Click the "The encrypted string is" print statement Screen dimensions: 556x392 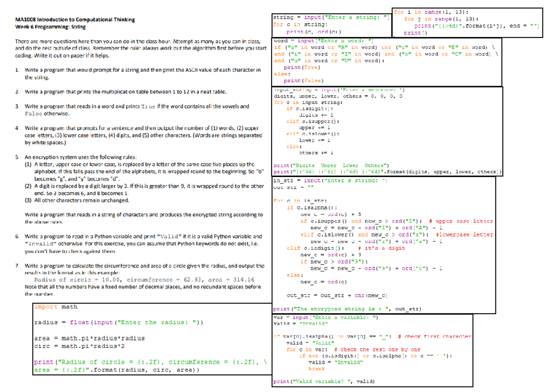(347, 309)
